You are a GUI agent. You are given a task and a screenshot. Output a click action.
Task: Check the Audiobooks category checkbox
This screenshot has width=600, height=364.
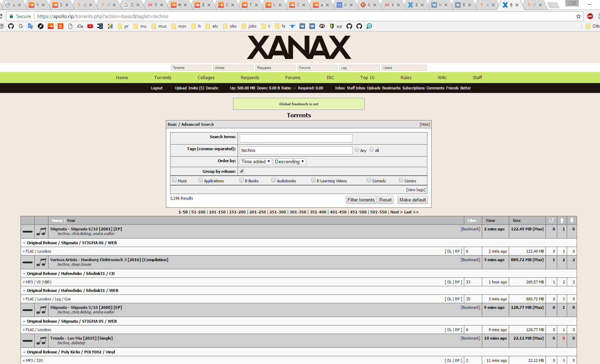pyautogui.click(x=273, y=180)
